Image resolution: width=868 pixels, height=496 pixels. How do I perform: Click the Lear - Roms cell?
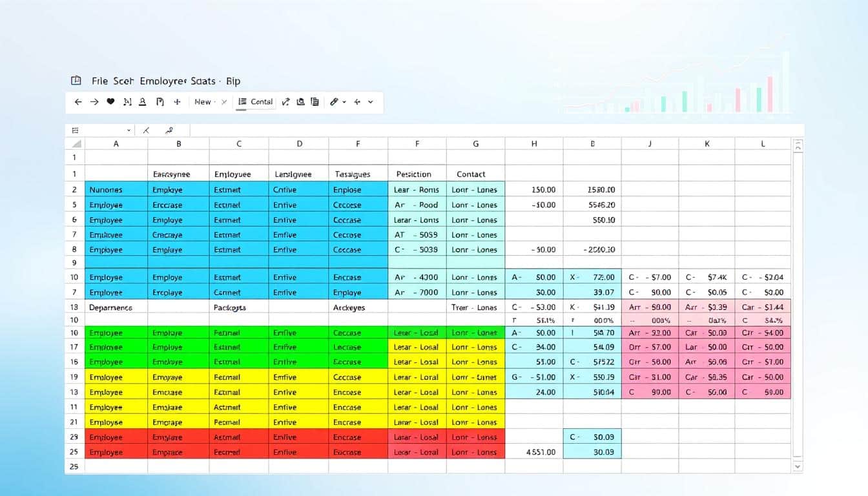417,190
